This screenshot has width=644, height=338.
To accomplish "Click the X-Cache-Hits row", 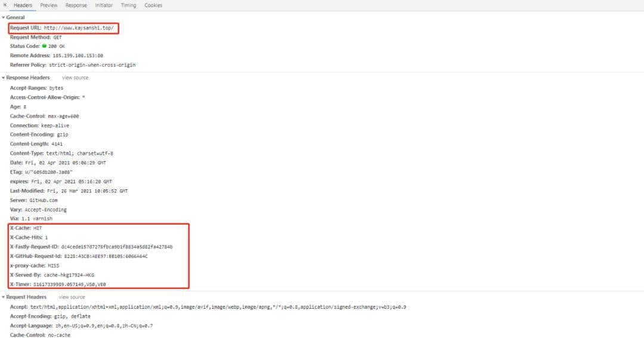I will [x=29, y=238].
